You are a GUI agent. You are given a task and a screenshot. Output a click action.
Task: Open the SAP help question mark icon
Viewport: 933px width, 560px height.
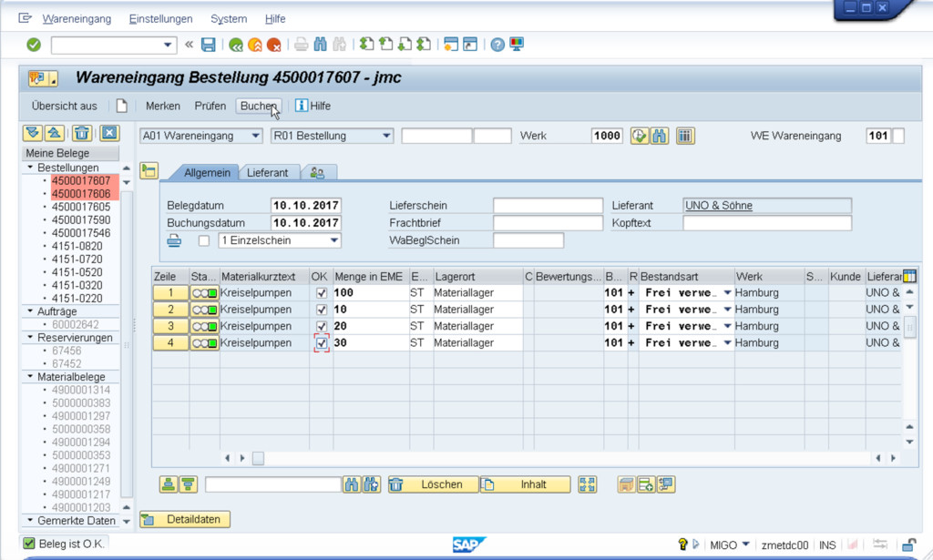coord(497,45)
